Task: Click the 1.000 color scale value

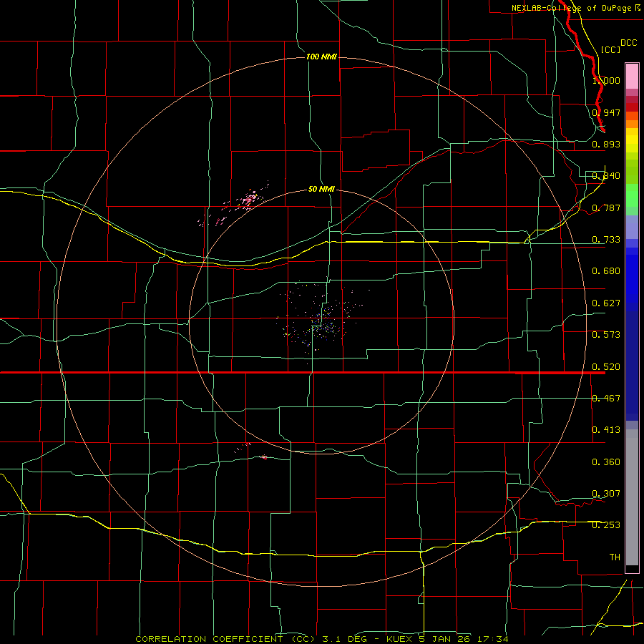Action: pos(606,80)
